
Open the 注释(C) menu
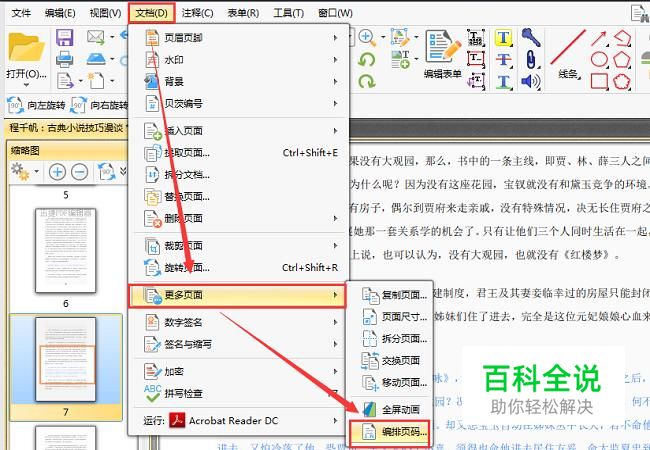197,13
